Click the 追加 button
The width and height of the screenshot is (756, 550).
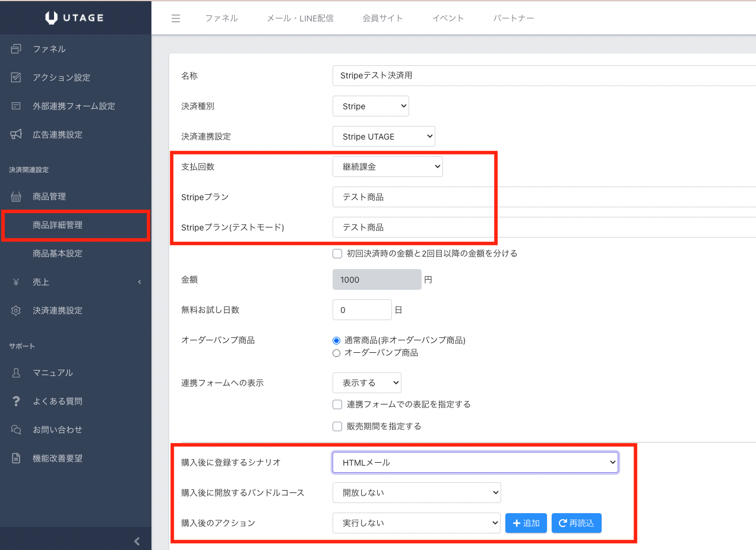[x=526, y=523]
